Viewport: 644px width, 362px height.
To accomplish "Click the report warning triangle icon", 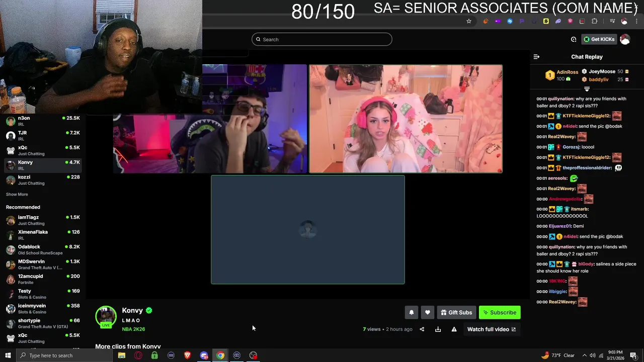I will click(x=454, y=329).
